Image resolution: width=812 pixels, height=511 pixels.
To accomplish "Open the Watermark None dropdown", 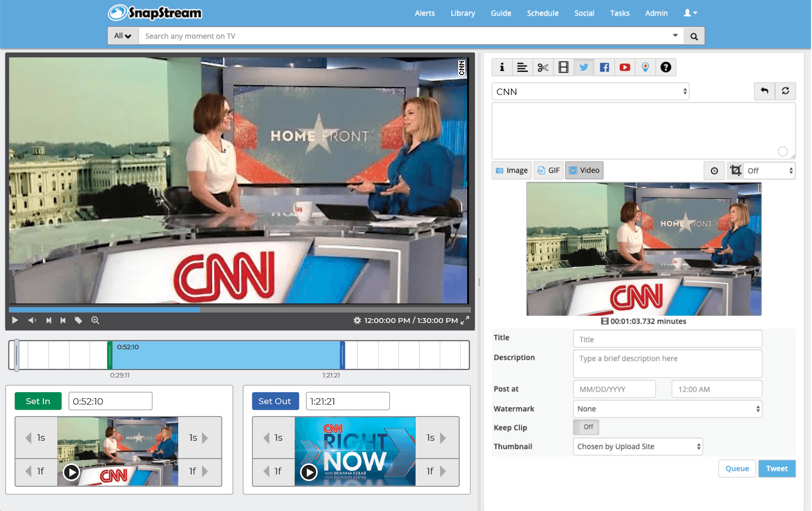I will click(x=668, y=409).
